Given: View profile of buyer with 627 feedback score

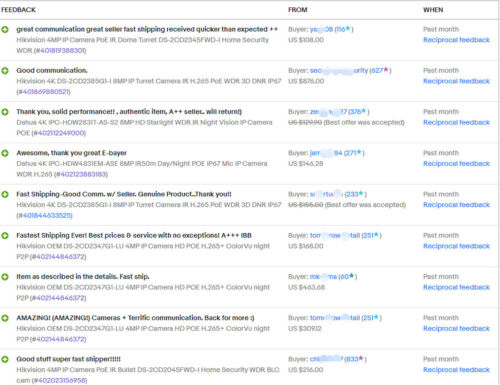Looking at the screenshot, I should (x=339, y=70).
